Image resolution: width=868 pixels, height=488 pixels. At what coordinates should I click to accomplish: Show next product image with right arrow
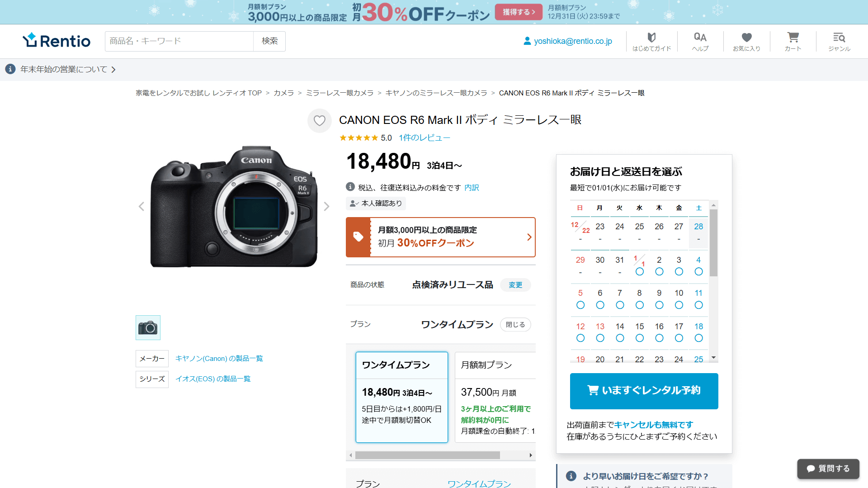point(326,207)
